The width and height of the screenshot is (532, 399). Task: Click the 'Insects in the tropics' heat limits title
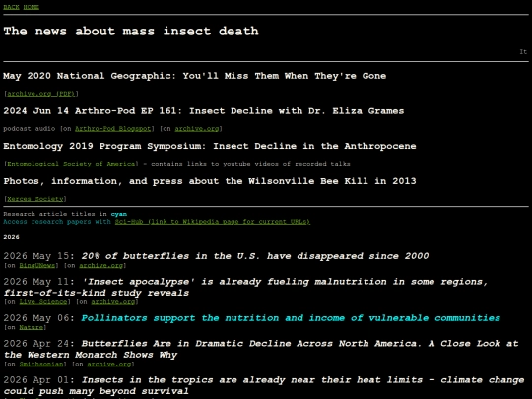coord(264,385)
